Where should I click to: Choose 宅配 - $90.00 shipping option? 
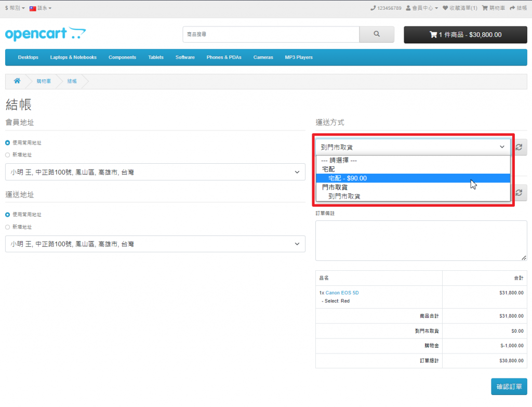pos(413,178)
